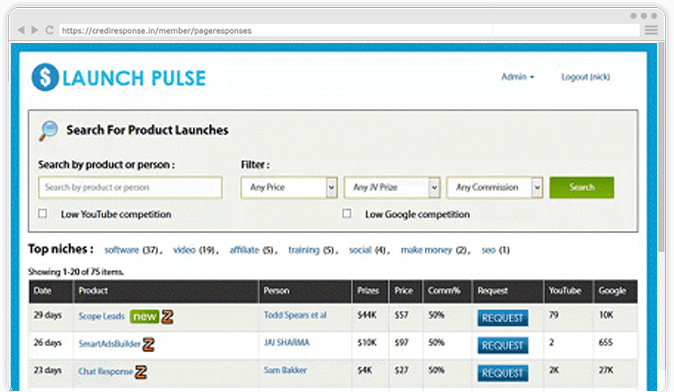The height and width of the screenshot is (392, 674).
Task: Open the Any Commission dropdown
Action: click(x=495, y=187)
